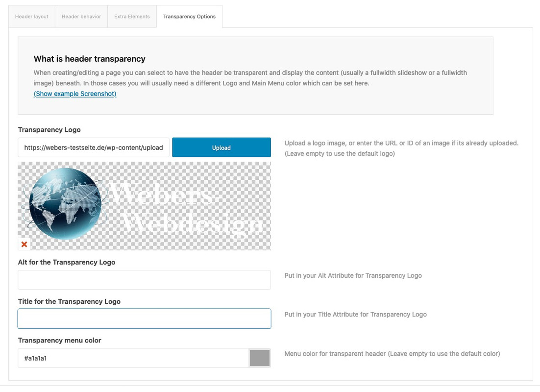Click the 'Upload a logo image' description text
This screenshot has width=540, height=392.
pyautogui.click(x=401, y=148)
